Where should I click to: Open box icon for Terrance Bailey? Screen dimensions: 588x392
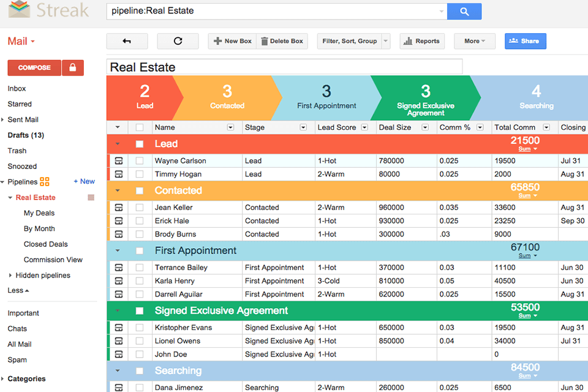tap(118, 268)
